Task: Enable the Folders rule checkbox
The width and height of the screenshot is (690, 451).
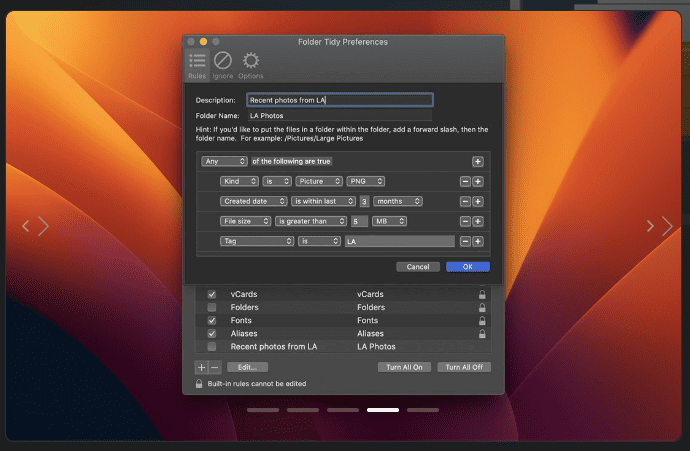Action: 212,307
